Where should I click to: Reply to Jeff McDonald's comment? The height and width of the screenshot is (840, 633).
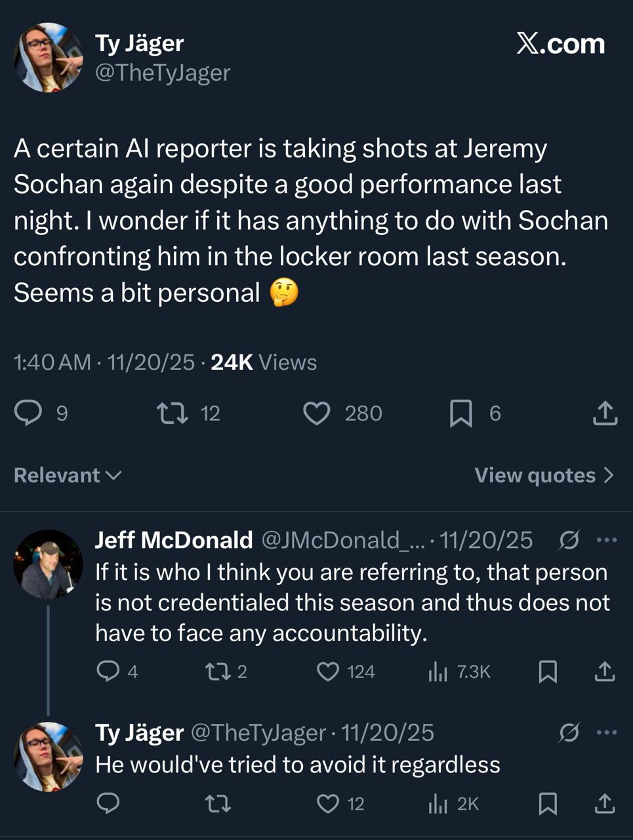(x=108, y=671)
